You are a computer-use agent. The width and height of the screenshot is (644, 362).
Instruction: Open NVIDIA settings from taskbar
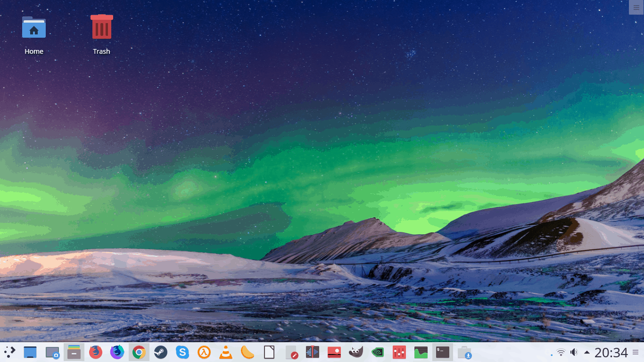click(x=378, y=352)
